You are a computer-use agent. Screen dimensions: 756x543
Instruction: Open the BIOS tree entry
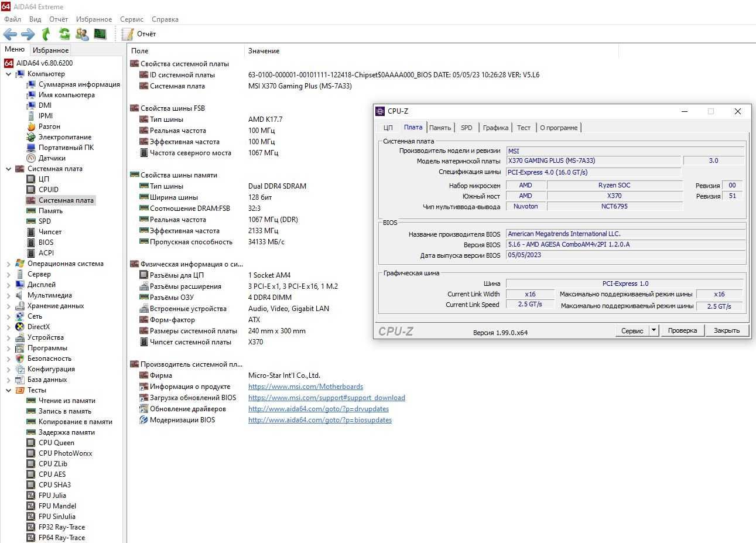46,243
